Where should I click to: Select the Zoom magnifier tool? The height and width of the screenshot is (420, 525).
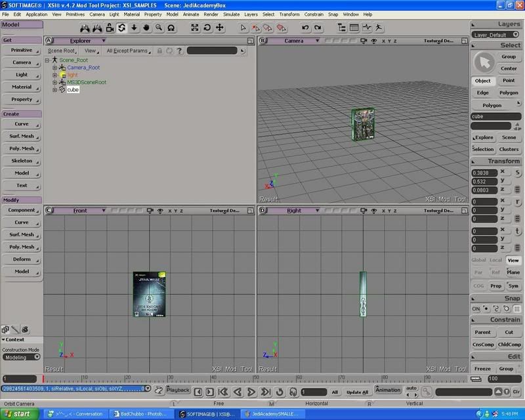159,28
